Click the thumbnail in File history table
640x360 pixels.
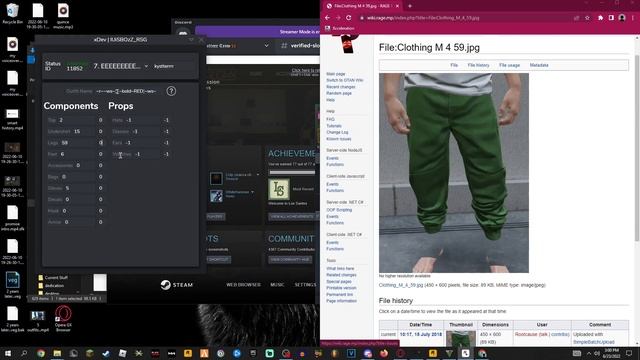tap(461, 339)
